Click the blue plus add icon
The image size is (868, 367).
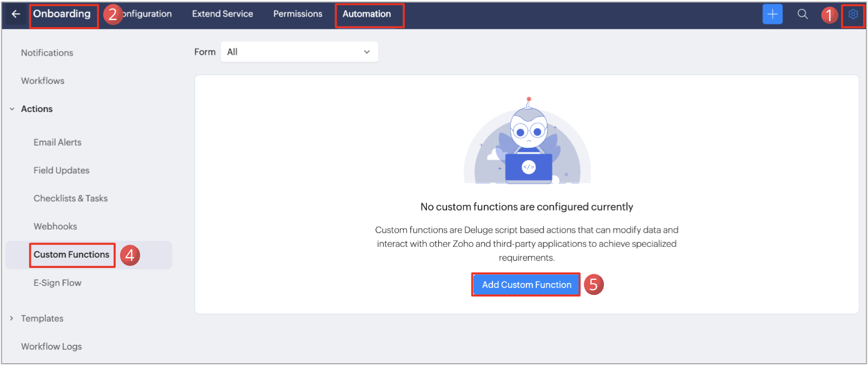pyautogui.click(x=772, y=14)
